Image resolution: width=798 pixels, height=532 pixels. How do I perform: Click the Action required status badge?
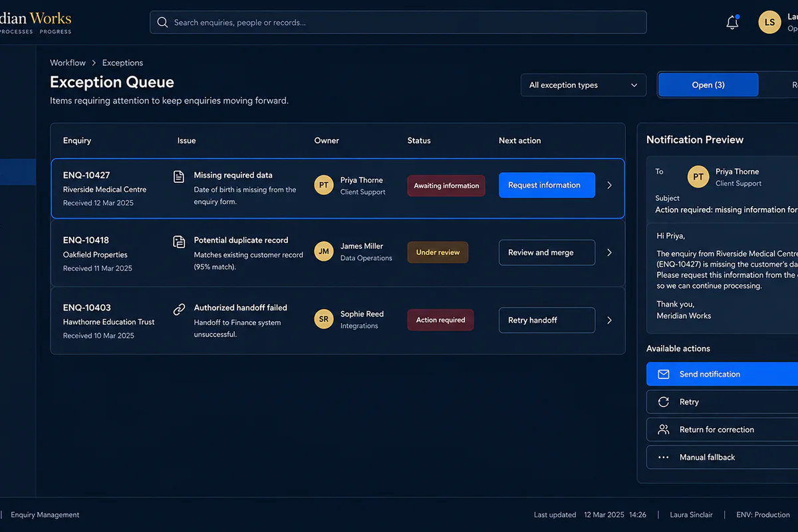tap(440, 320)
